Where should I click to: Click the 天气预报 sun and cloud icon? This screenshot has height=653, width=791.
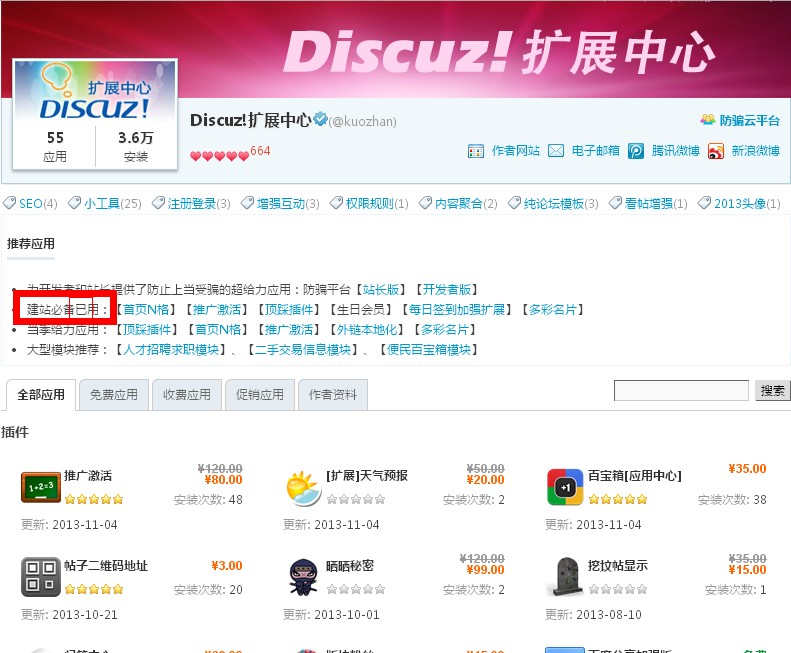[x=302, y=488]
